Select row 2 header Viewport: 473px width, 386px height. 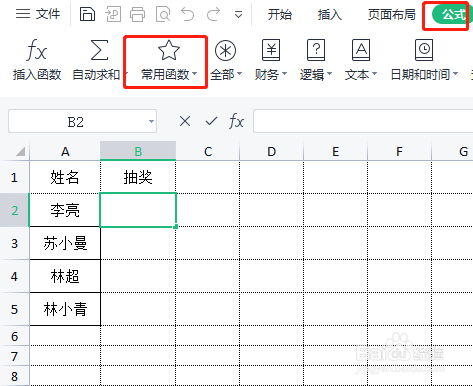click(14, 210)
